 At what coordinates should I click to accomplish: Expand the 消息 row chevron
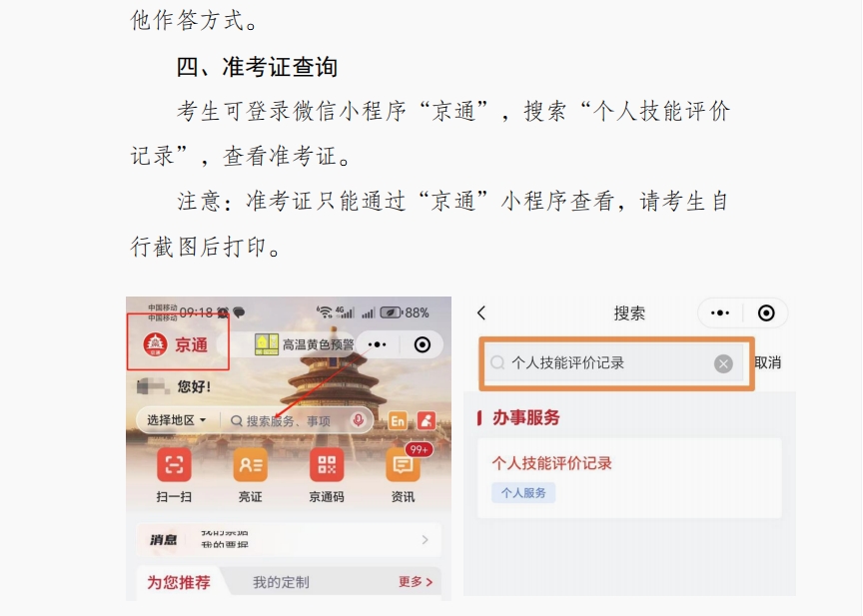425,539
